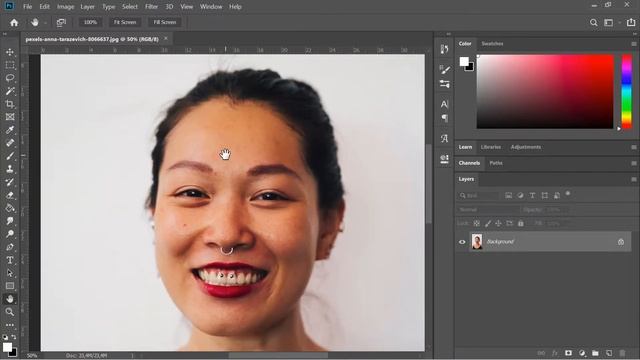Image resolution: width=640 pixels, height=360 pixels.
Task: Create a new layer
Action: (609, 353)
